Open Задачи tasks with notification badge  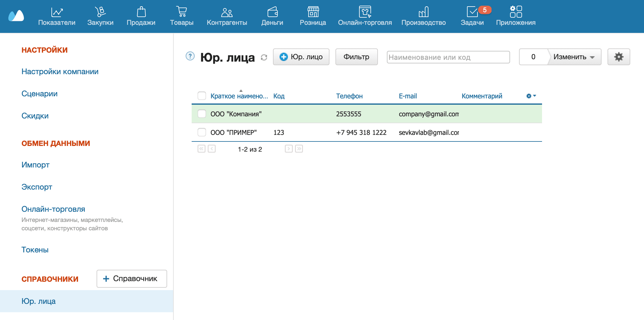[472, 12]
